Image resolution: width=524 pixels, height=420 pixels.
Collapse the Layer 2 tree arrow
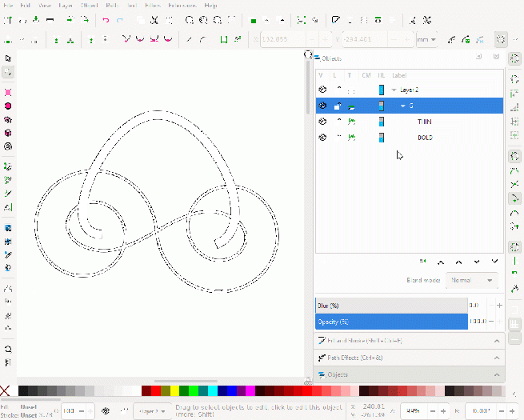pyautogui.click(x=394, y=90)
